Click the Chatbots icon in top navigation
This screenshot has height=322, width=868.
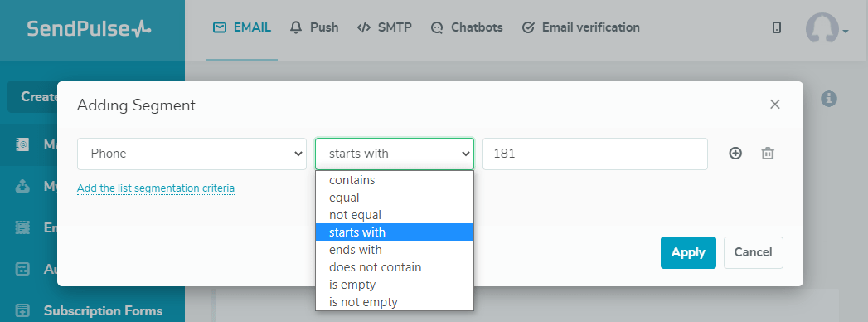click(438, 27)
